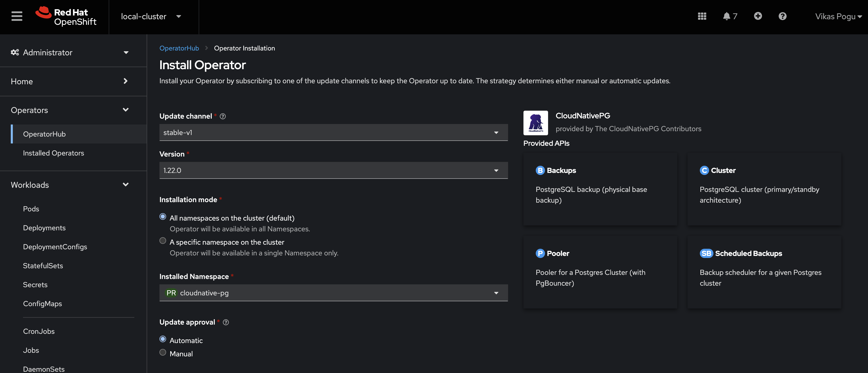This screenshot has width=868, height=373.
Task: Show Update approval help tooltip icon
Action: pos(226,322)
